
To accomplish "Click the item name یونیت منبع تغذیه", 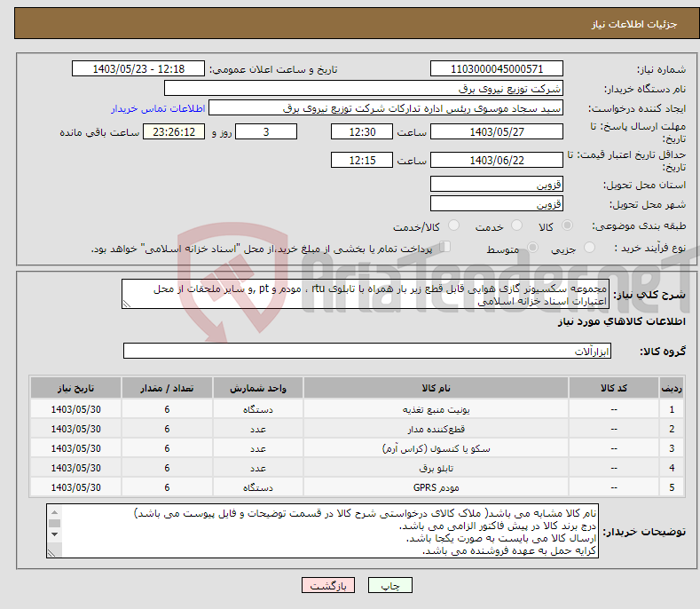I will click(x=436, y=409).
